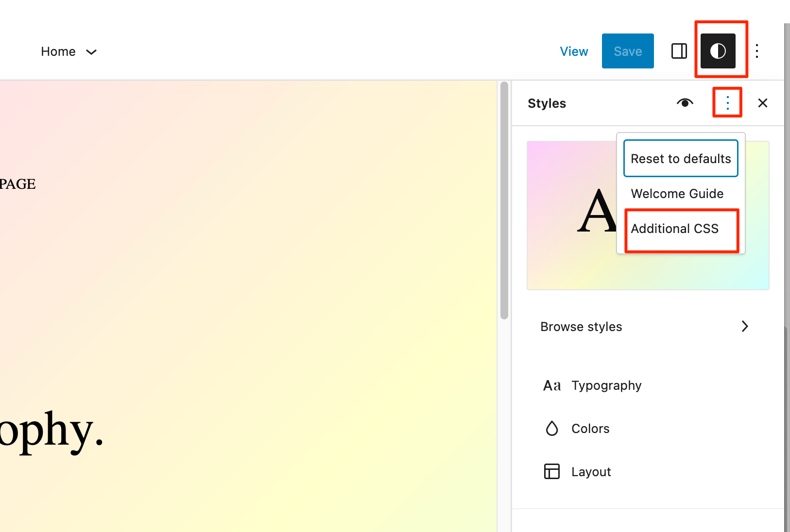Click the Typography Aa glyph icon
The width and height of the screenshot is (790, 532).
(552, 385)
